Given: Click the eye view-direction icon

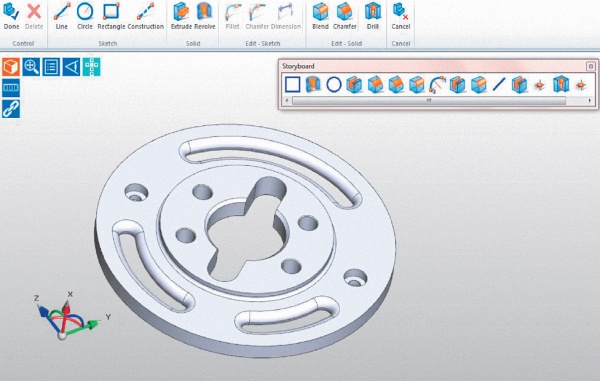Looking at the screenshot, I should pyautogui.click(x=71, y=67).
